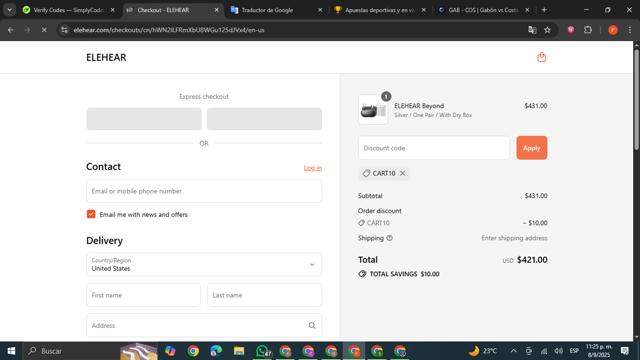Image resolution: width=640 pixels, height=360 pixels.
Task: Switch to the Apuestas deportivas tab
Action: [380, 10]
